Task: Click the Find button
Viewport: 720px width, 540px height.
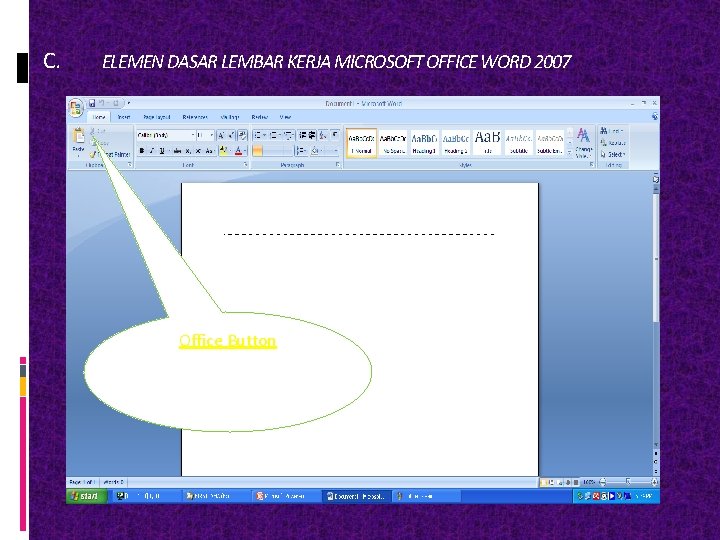Action: coord(612,131)
